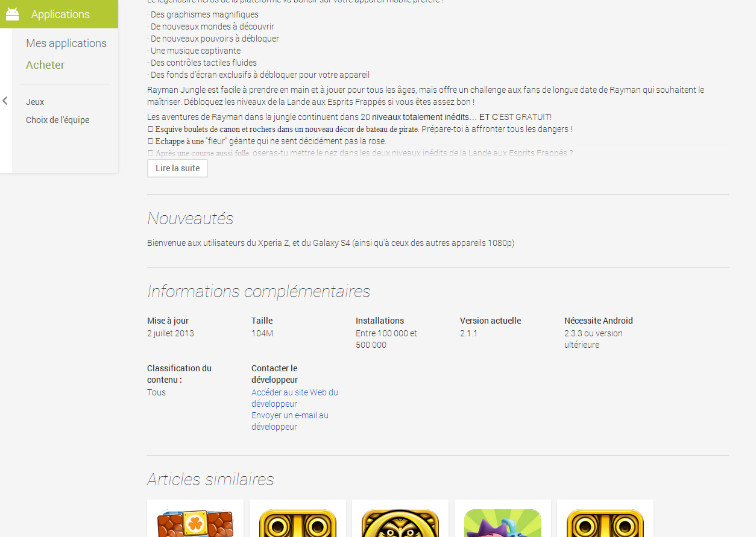Viewport: 756px width, 537px height.
Task: Click the line Des graphismes magnifiques
Action: (x=203, y=14)
